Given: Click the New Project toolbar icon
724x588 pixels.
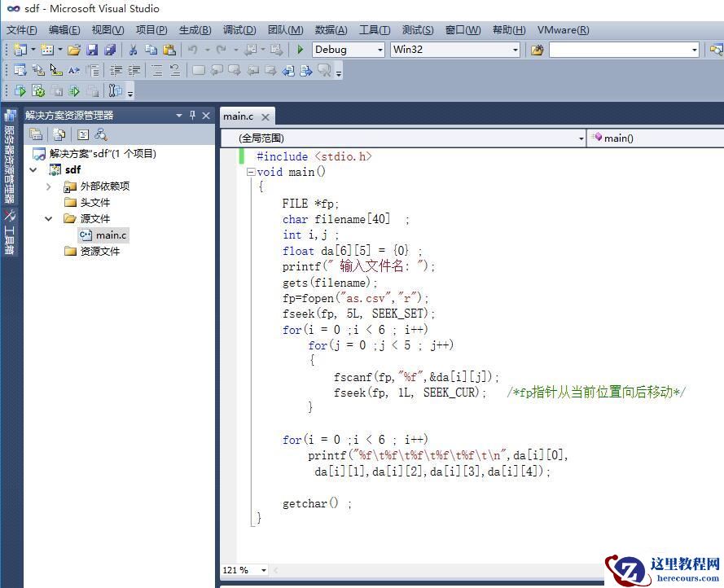Looking at the screenshot, I should pos(20,50).
